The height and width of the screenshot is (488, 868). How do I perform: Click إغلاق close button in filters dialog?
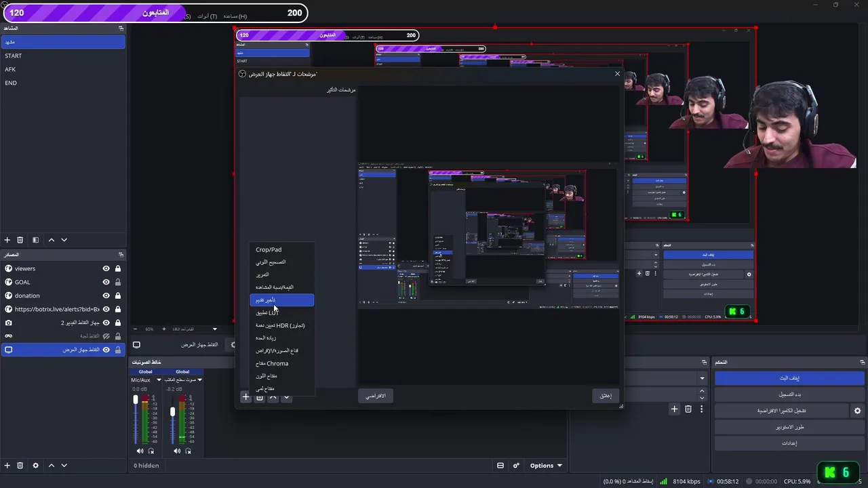[x=606, y=396]
